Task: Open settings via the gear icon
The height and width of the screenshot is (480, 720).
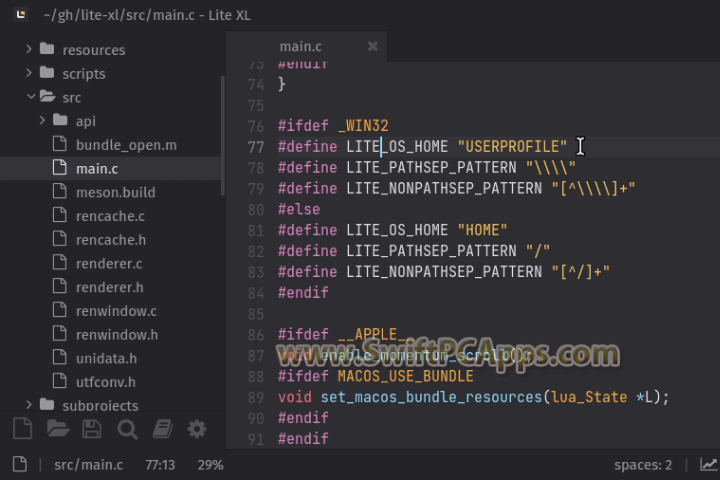Action: pos(197,429)
